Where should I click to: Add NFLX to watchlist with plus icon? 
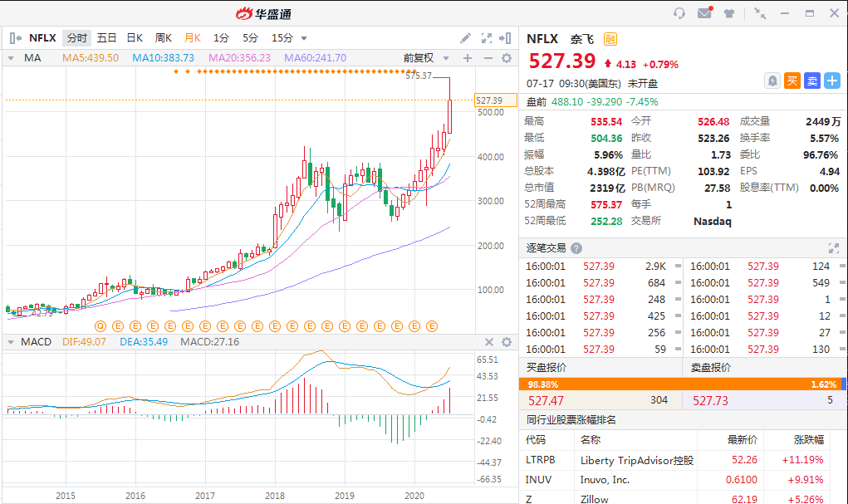point(832,81)
